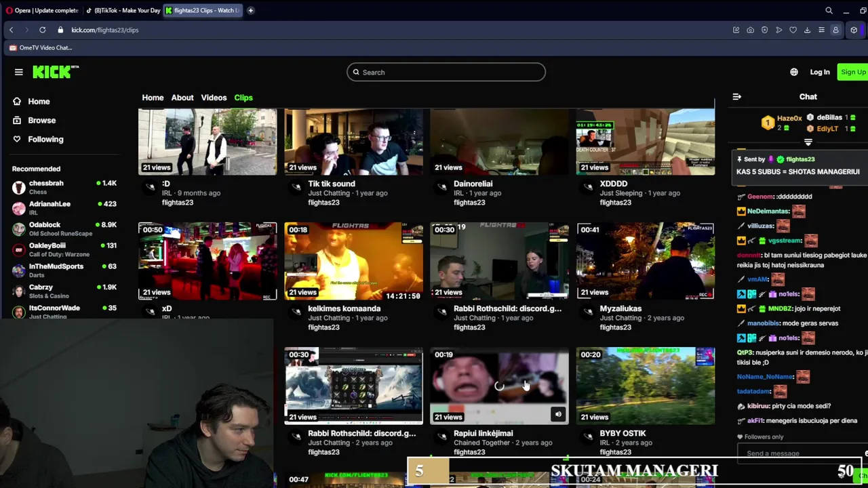868x488 pixels.
Task: Open the InTheMudSports recommended channel
Action: (64, 270)
